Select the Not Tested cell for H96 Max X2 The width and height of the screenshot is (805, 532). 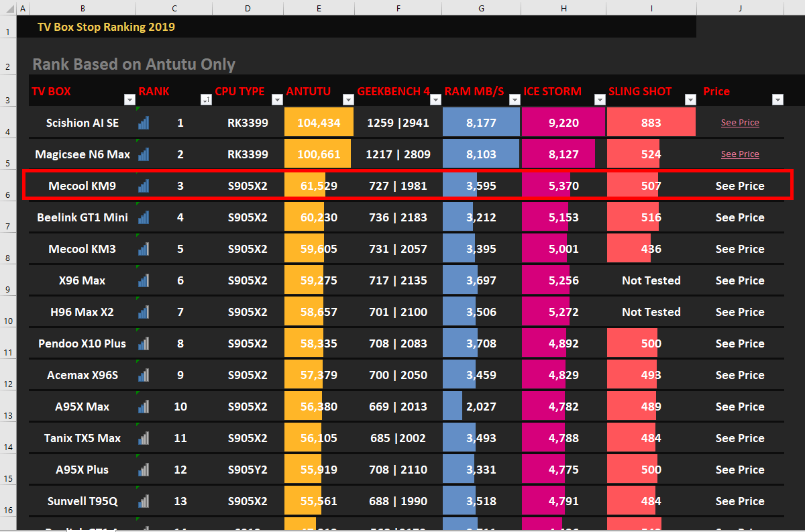tap(651, 312)
